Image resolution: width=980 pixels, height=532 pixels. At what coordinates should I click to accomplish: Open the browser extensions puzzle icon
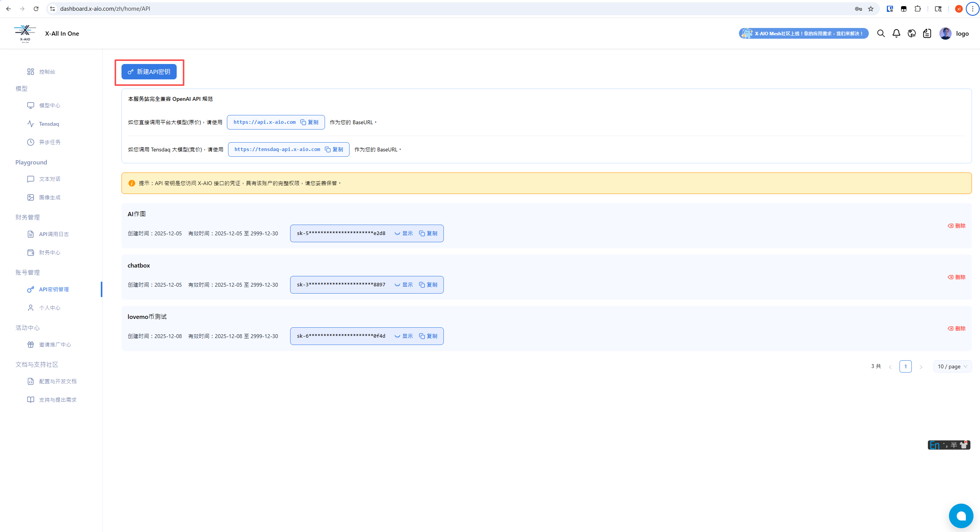point(918,9)
